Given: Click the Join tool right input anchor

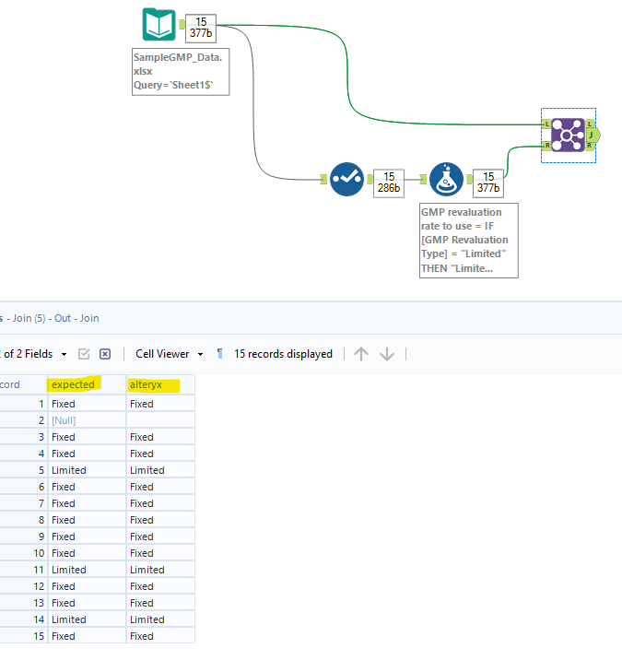Looking at the screenshot, I should point(546,146).
